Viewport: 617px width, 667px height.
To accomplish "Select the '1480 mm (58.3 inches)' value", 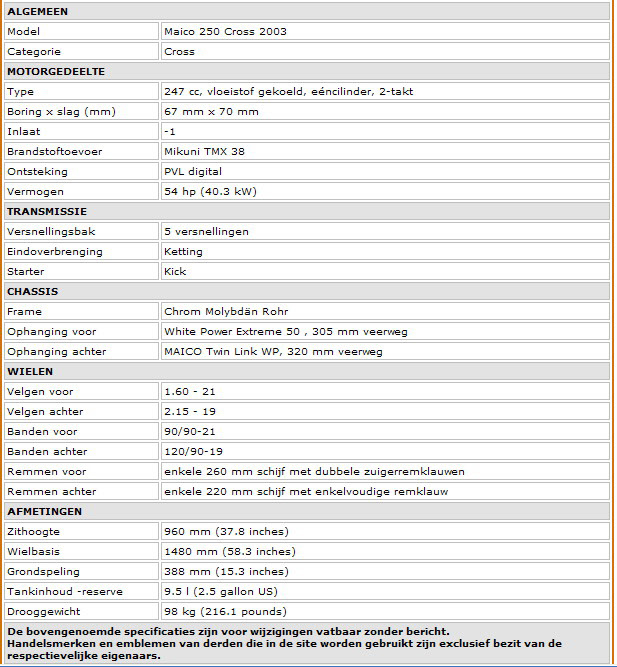I will 230,551.
